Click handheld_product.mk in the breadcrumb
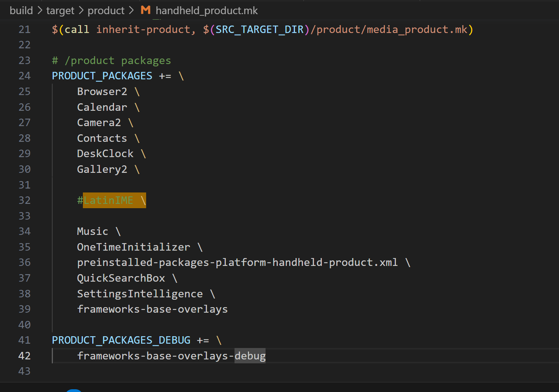559x392 pixels. click(x=207, y=11)
